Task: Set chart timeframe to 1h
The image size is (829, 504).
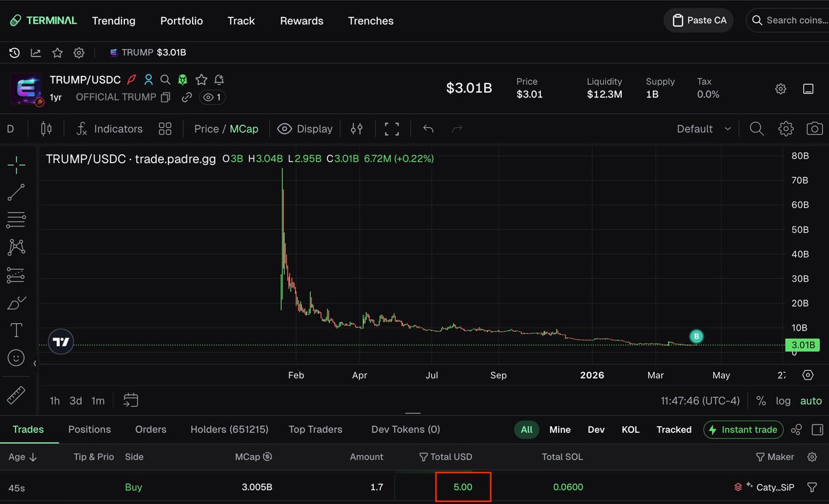Action: click(x=55, y=400)
